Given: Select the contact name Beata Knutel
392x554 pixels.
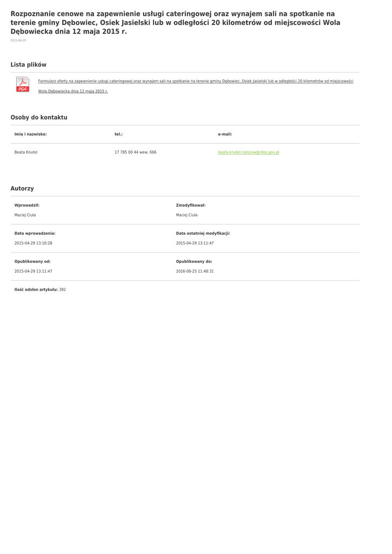Looking at the screenshot, I should (26, 152).
